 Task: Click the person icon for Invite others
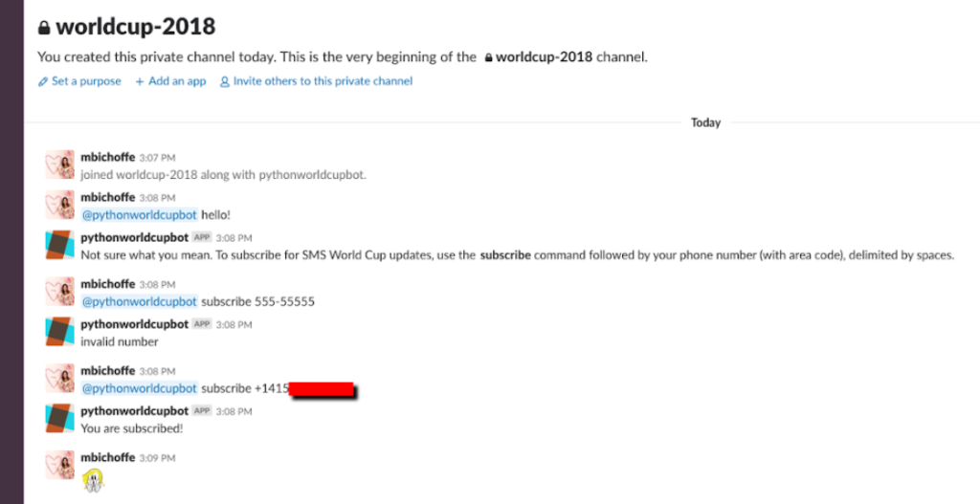click(224, 81)
